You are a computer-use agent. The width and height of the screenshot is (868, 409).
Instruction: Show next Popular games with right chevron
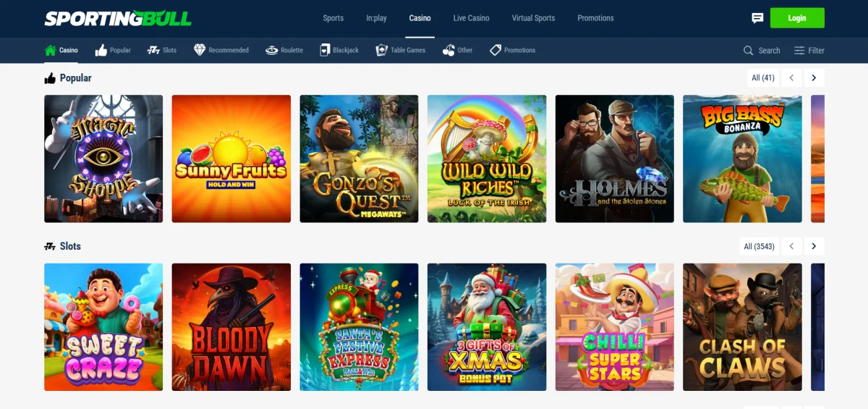[x=814, y=78]
